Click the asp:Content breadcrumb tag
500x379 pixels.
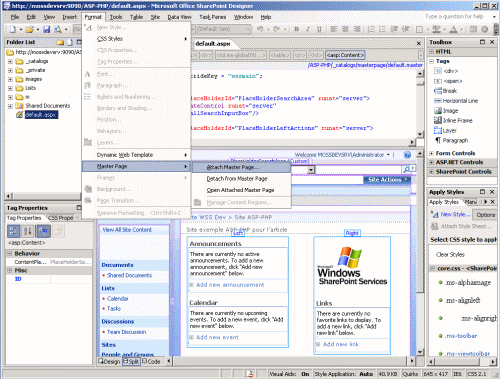click(345, 55)
